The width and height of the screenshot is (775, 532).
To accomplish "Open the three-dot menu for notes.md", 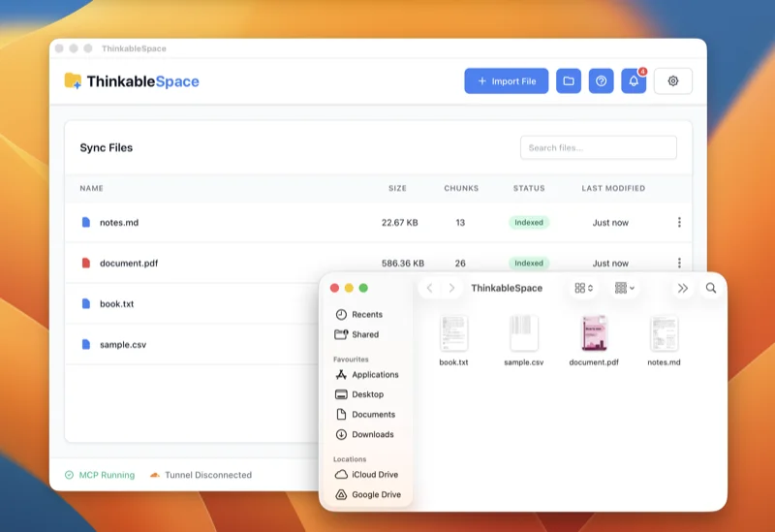I will [679, 223].
